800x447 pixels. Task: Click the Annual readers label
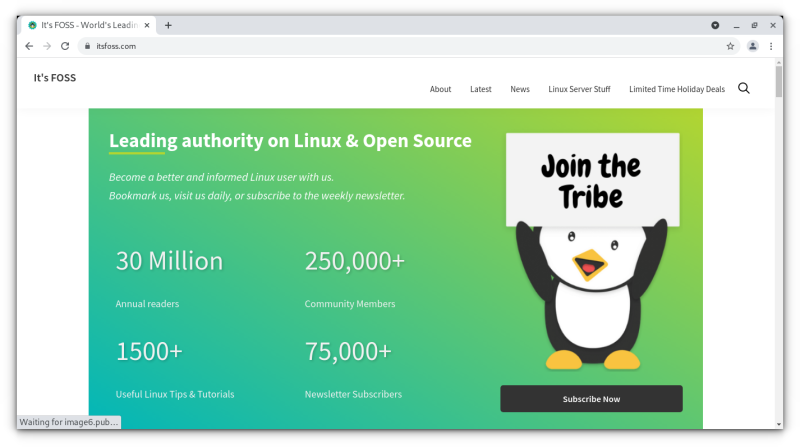coord(147,304)
